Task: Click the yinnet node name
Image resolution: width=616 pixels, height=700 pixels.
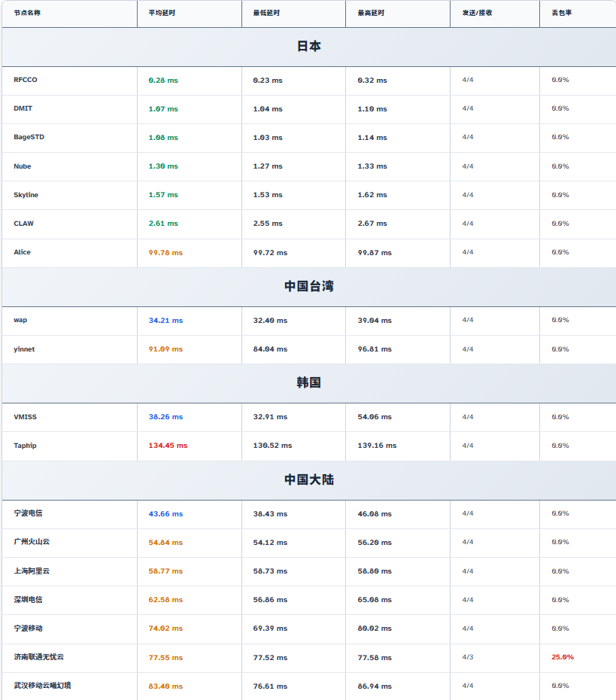Action: (24, 349)
